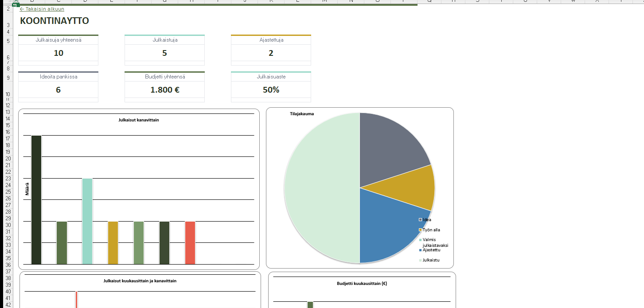The image size is (644, 308).
Task: Click the Select All corner triangle
Action: tap(8, 2)
